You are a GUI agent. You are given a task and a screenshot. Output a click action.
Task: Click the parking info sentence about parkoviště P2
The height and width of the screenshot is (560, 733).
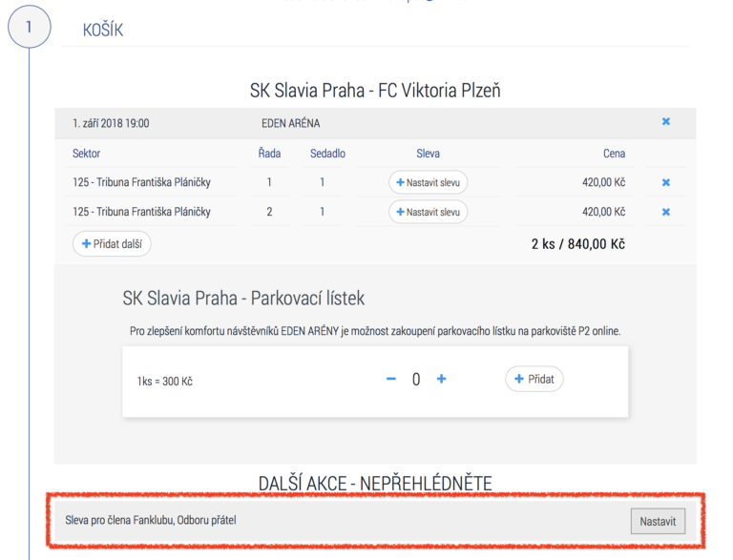tap(375, 331)
